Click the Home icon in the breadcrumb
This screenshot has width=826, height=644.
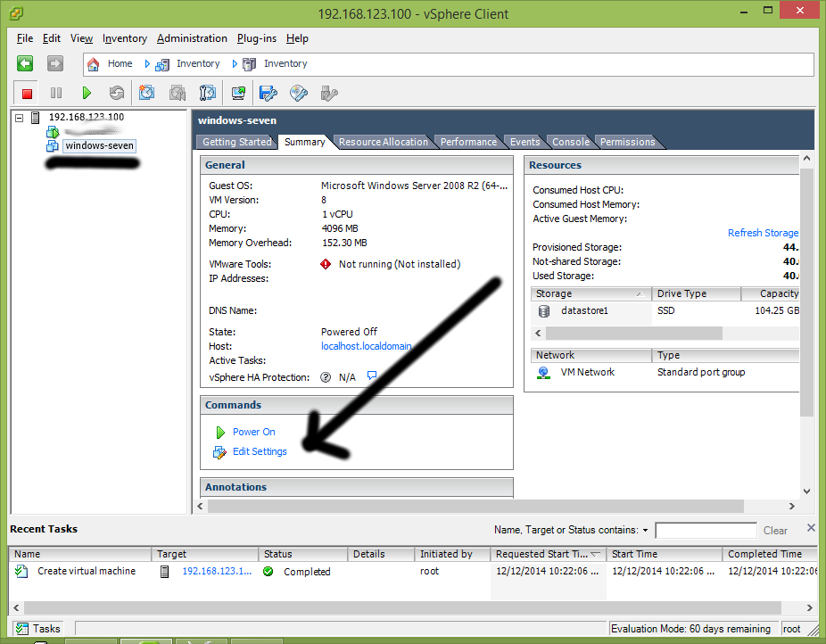click(94, 63)
